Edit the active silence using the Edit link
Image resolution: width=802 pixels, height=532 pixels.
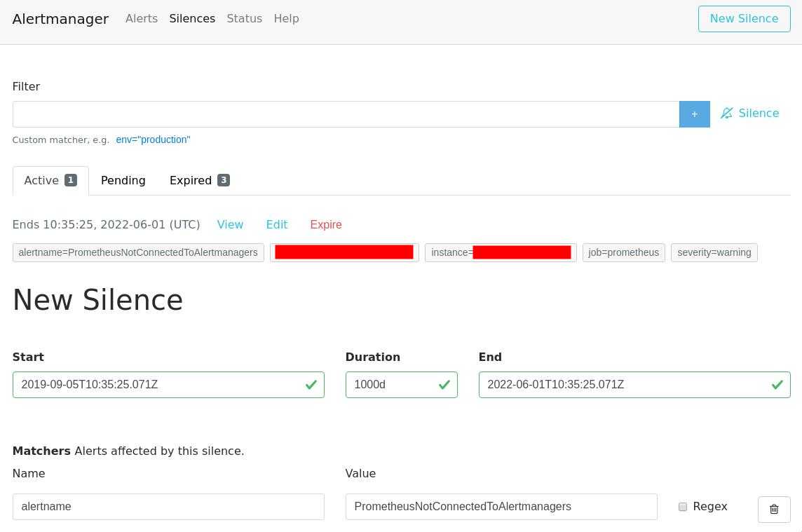pyautogui.click(x=276, y=224)
